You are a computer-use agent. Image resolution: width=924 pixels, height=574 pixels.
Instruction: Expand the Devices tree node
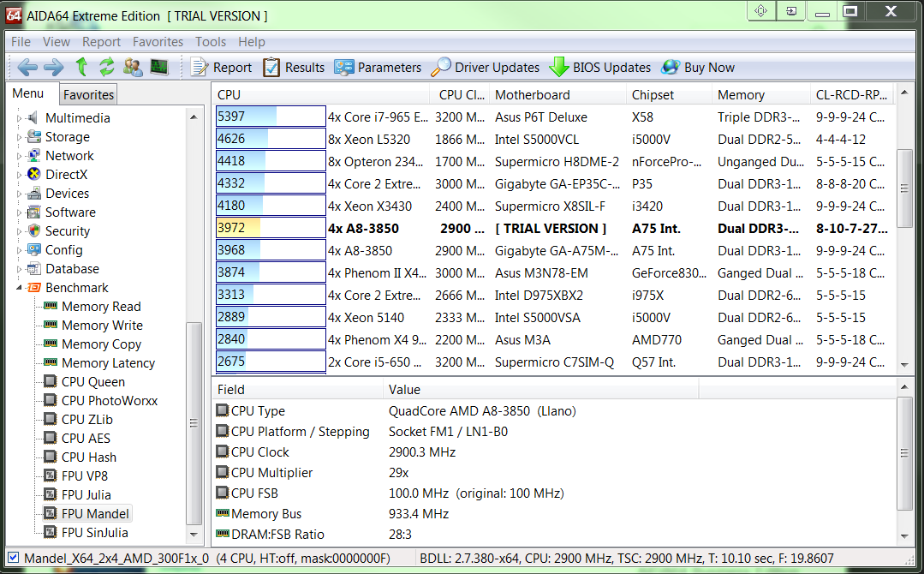click(19, 194)
